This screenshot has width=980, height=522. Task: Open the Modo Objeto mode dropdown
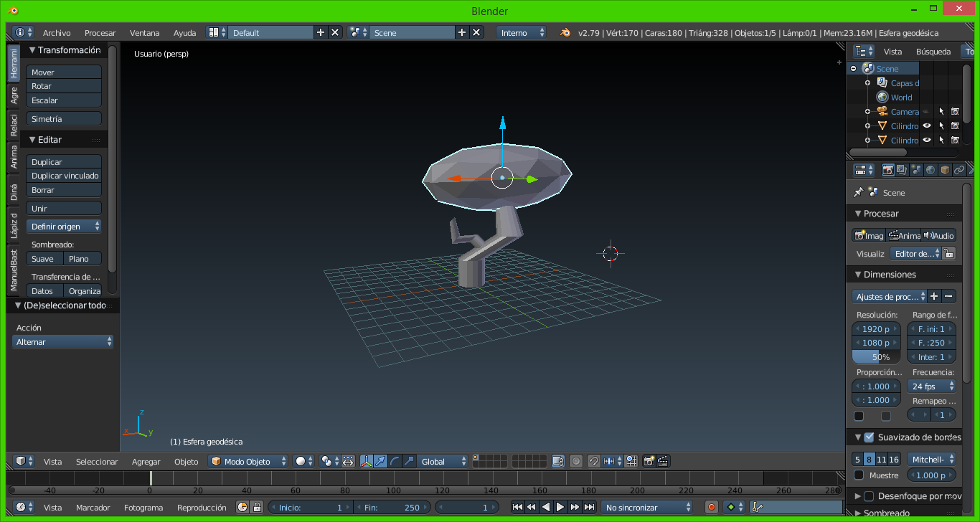(248, 462)
